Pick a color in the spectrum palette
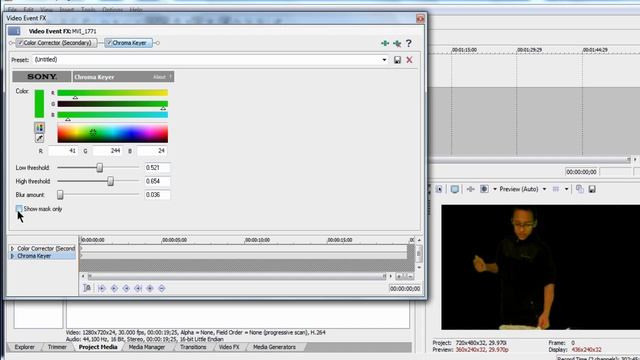 pos(113,133)
